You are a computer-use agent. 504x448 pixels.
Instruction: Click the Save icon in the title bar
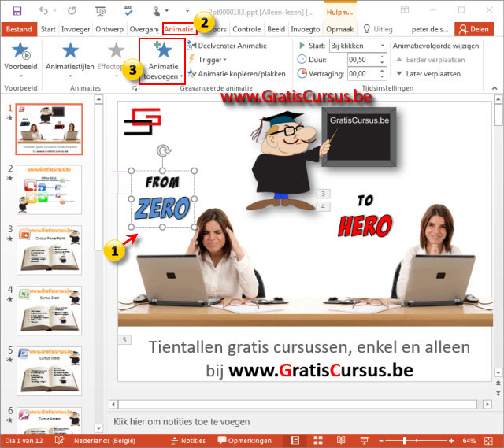17,11
